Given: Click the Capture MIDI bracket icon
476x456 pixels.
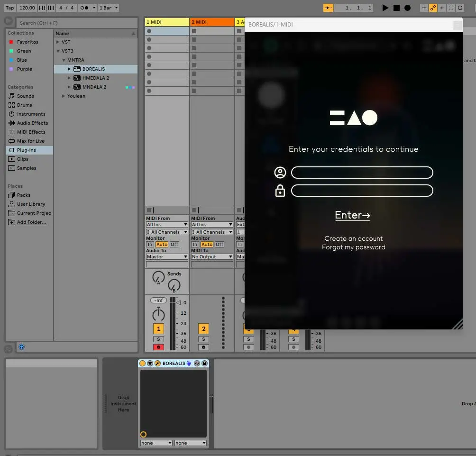Looking at the screenshot, I should coord(451,8).
